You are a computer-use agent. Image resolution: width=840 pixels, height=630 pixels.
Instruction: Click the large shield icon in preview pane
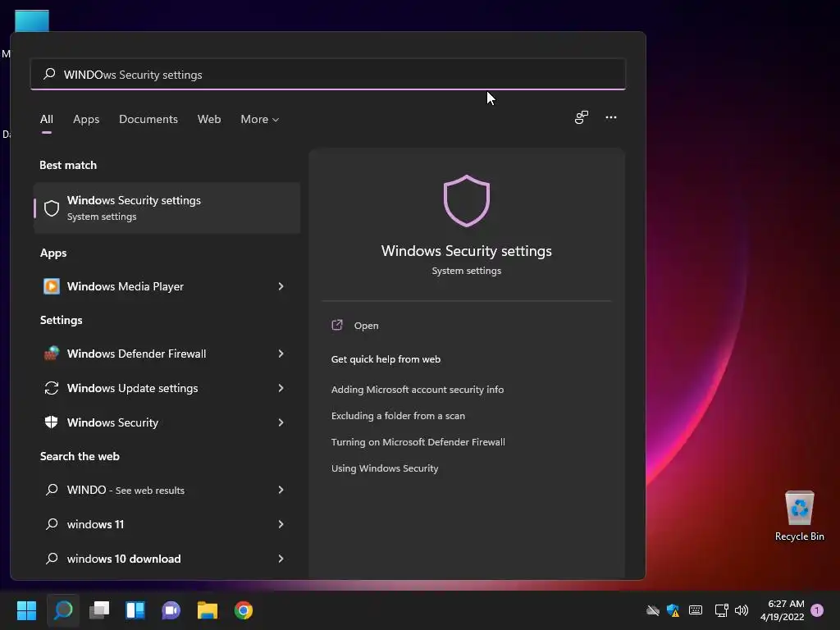[467, 201]
